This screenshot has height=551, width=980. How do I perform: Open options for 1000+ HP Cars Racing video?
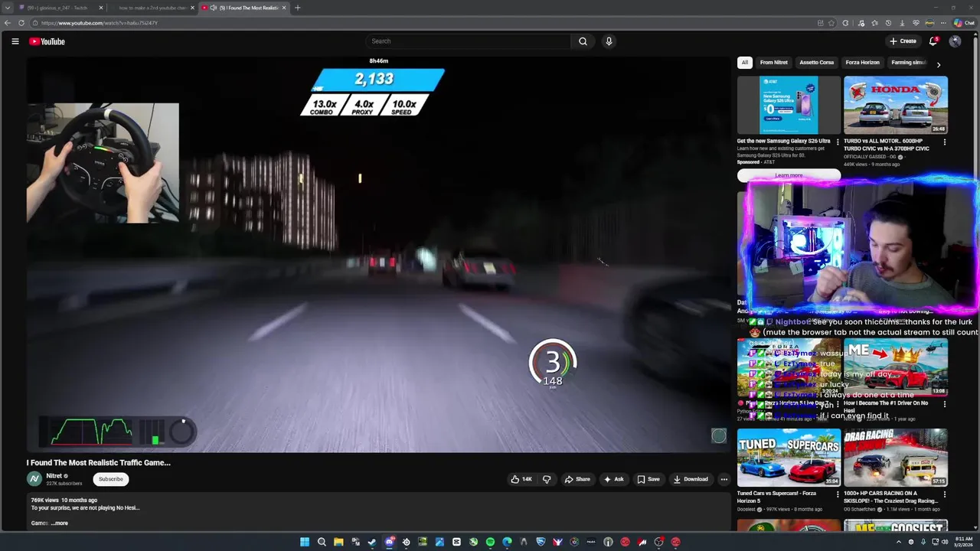pos(944,494)
